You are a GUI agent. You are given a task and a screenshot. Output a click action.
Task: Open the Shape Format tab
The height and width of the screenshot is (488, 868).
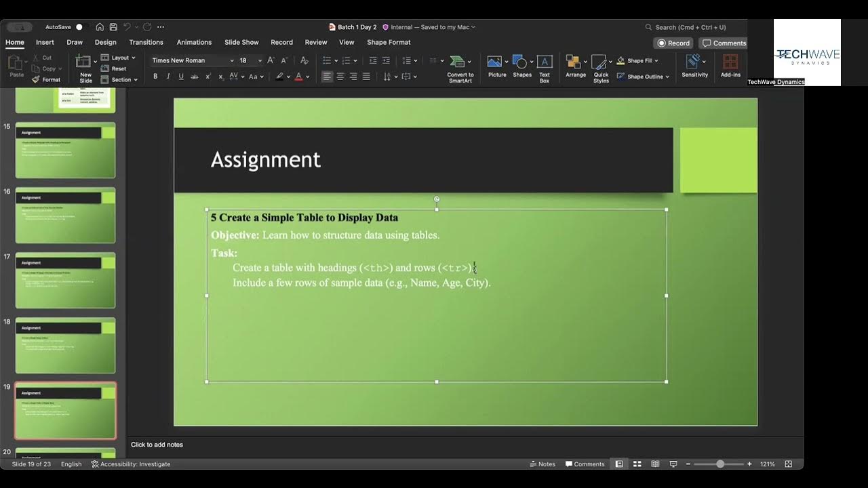coord(389,42)
